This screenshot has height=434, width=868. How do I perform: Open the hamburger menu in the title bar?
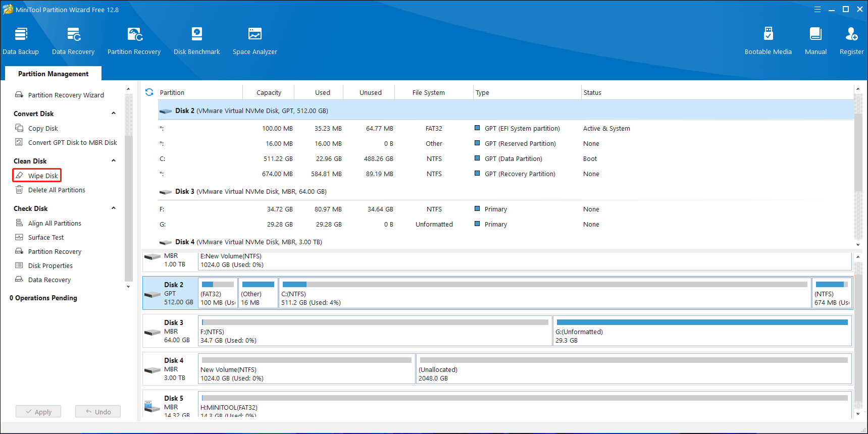click(818, 9)
